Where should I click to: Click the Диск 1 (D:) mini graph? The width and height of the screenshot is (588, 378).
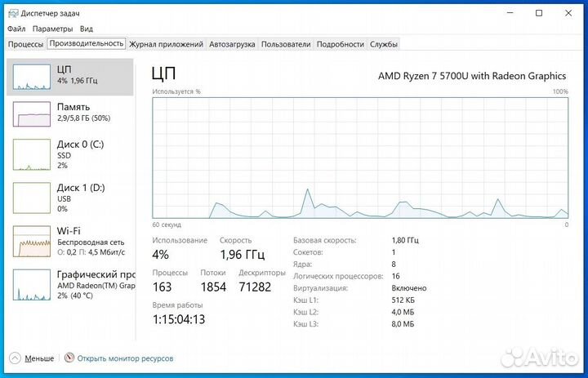(x=32, y=198)
